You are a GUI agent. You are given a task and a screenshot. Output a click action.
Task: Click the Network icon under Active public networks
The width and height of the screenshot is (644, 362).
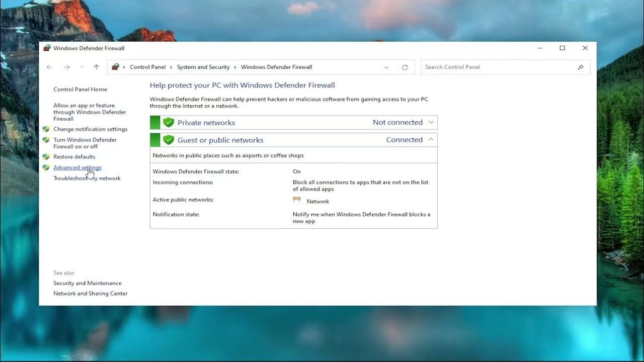click(297, 200)
